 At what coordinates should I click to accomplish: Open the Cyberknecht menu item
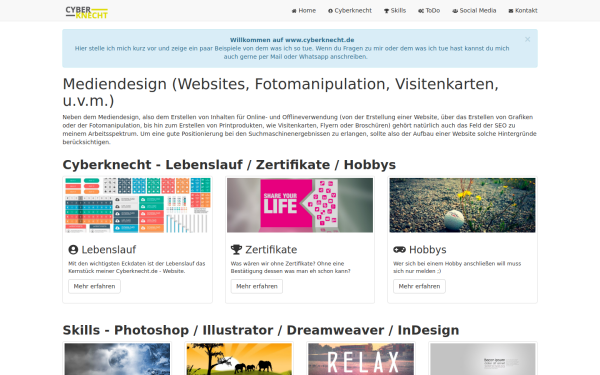350,11
